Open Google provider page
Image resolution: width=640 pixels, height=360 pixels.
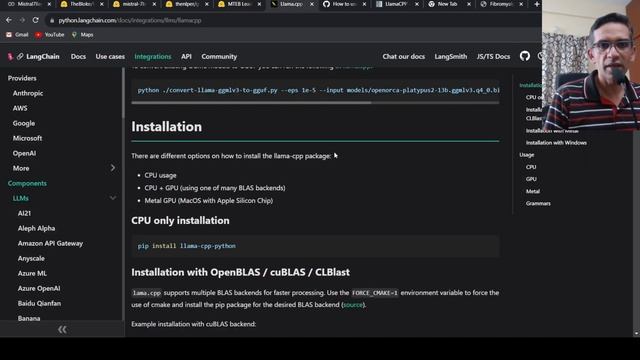[x=24, y=123]
